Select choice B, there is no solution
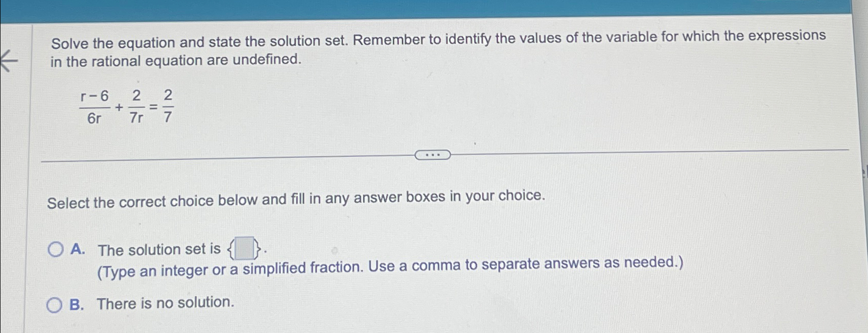The width and height of the screenshot is (868, 333). point(55,304)
